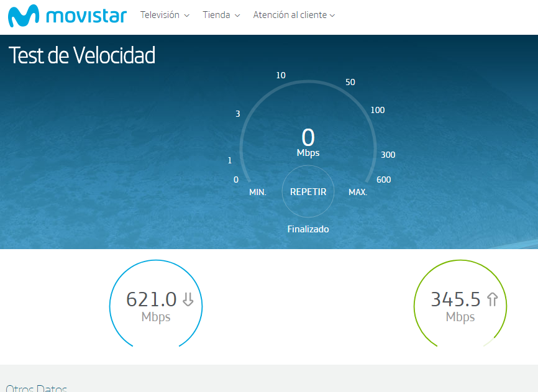The height and width of the screenshot is (392, 538).
Task: Click the Otros Datos section heading
Action: 36,388
